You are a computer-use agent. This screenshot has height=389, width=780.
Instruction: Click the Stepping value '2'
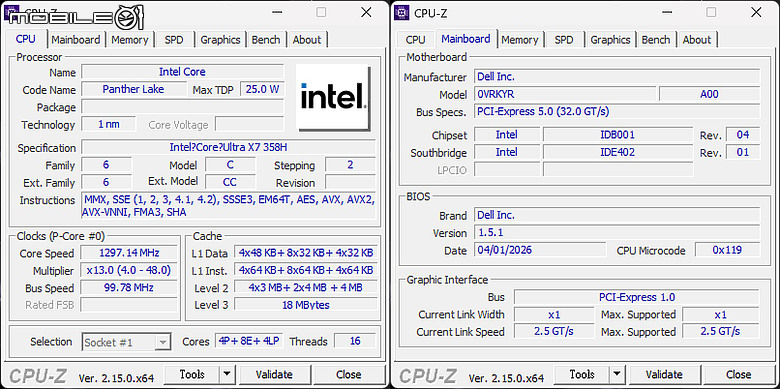[350, 165]
